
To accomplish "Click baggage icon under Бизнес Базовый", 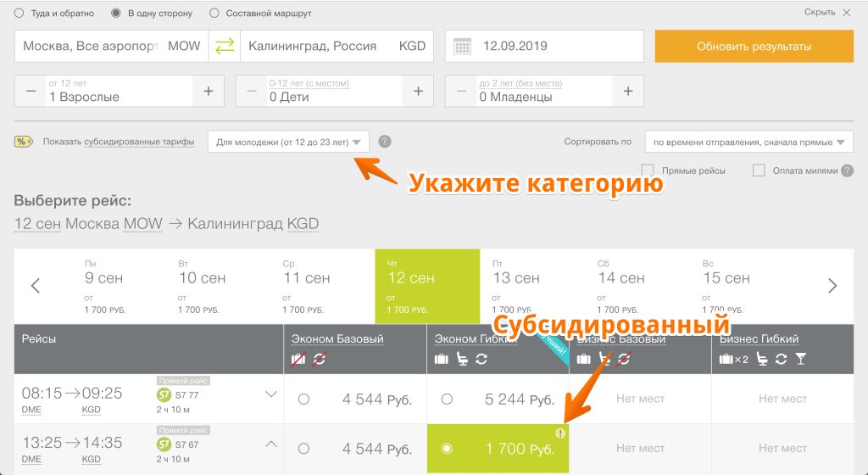I will [583, 359].
